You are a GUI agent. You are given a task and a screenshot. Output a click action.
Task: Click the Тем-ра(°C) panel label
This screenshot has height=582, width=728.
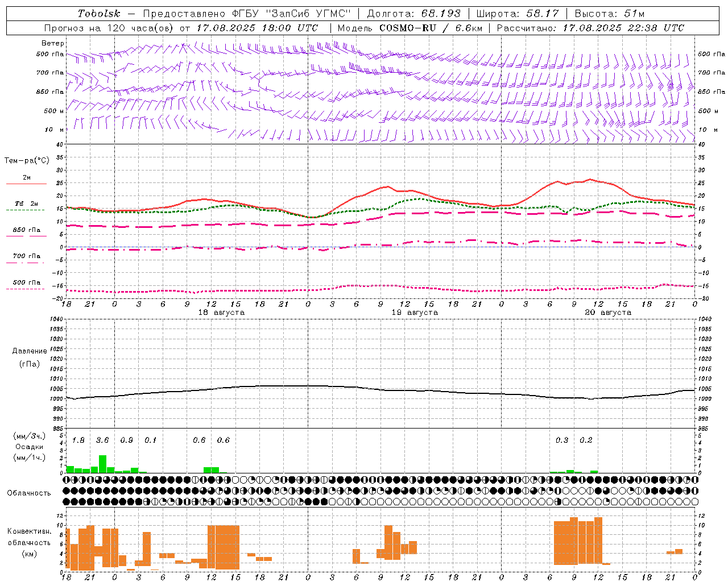(x=27, y=161)
